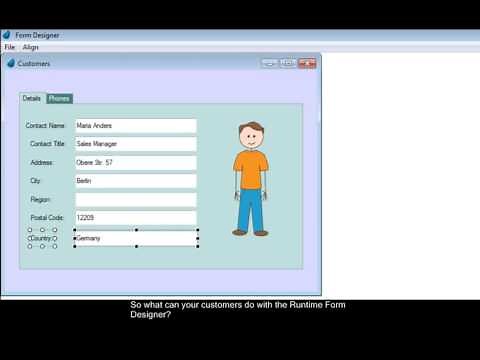This screenshot has height=360, width=480.
Task: Minimize the Customers window
Action: click(x=269, y=63)
